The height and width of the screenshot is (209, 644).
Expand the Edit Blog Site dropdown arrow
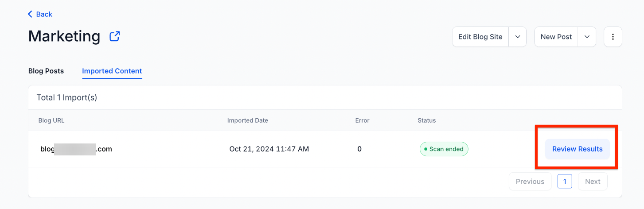pyautogui.click(x=517, y=37)
